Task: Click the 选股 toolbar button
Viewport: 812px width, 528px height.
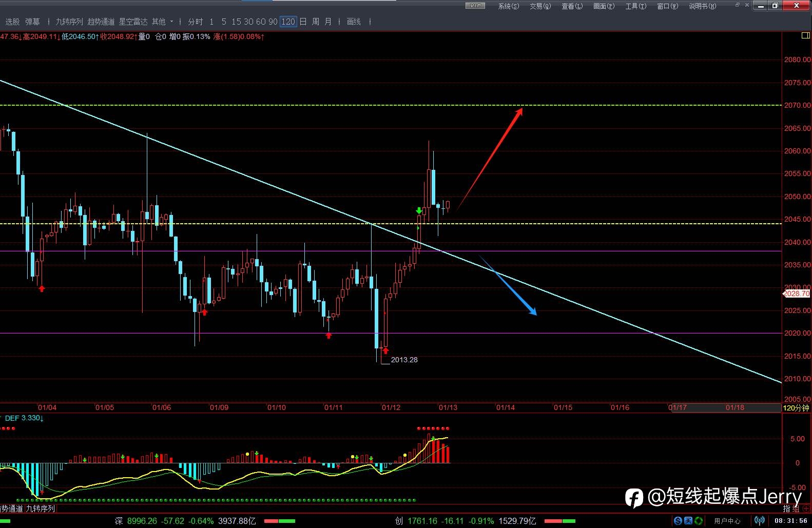Action: 13,22
